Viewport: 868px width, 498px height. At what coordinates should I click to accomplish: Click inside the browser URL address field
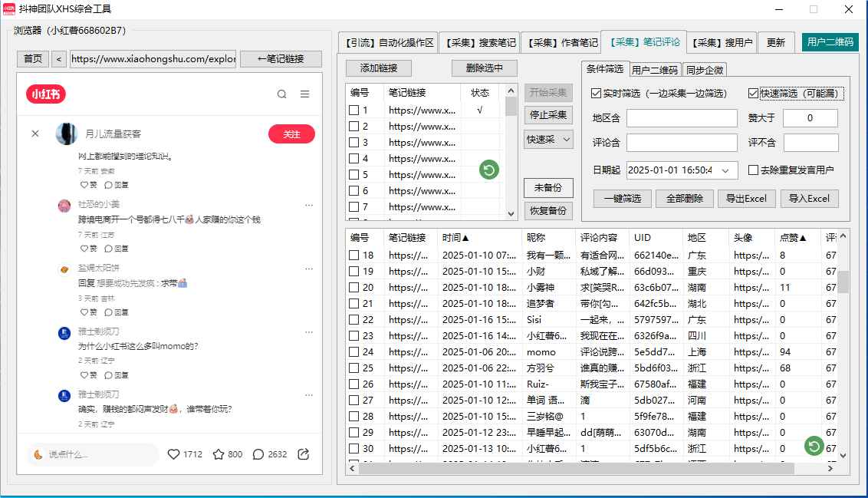pyautogui.click(x=151, y=58)
